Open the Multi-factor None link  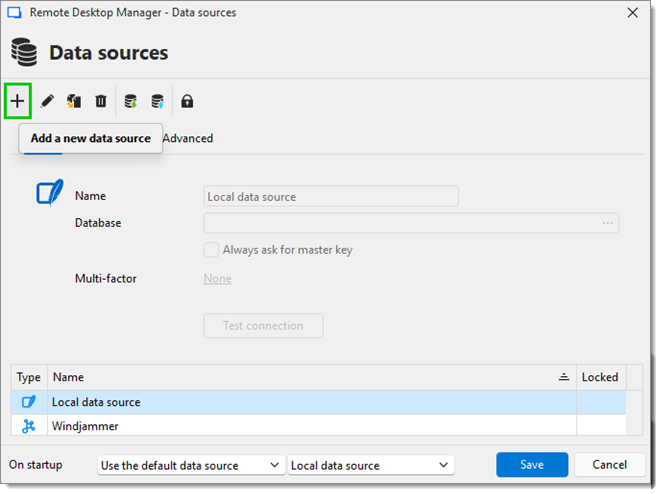(x=218, y=279)
